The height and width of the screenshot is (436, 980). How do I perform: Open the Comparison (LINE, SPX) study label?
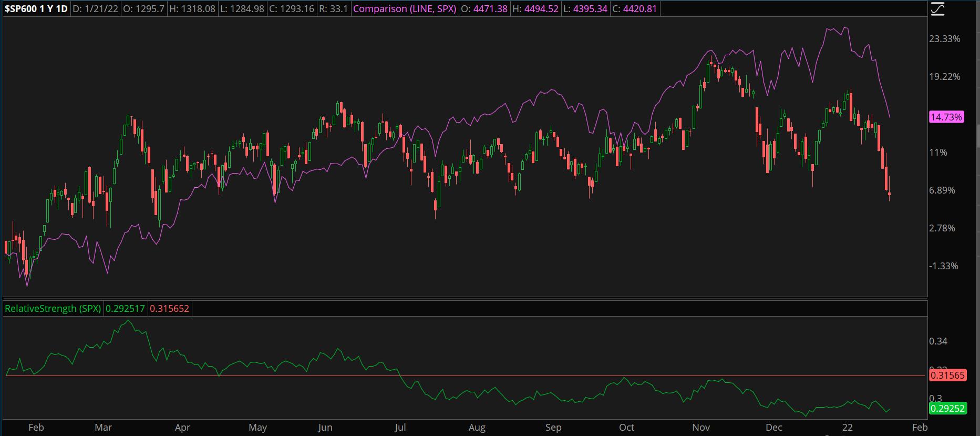point(405,9)
